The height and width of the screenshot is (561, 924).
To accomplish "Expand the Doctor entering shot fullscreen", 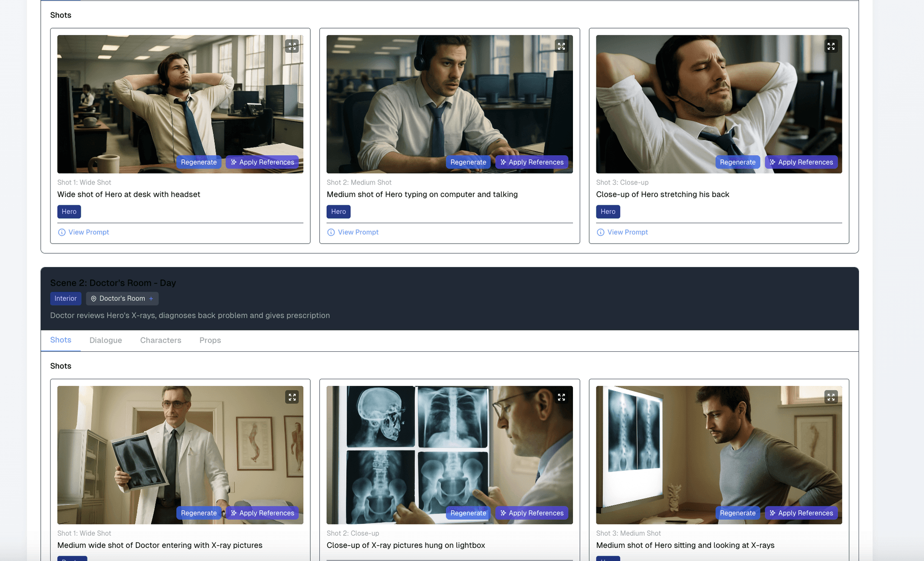I will 292,397.
